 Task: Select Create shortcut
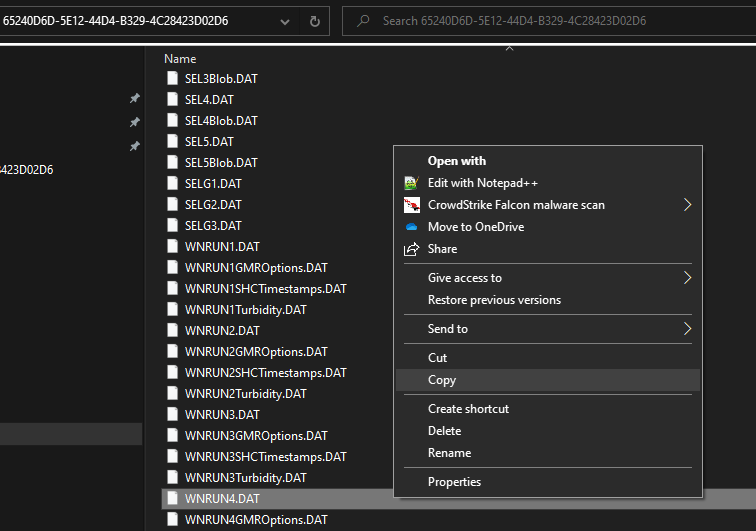click(468, 409)
